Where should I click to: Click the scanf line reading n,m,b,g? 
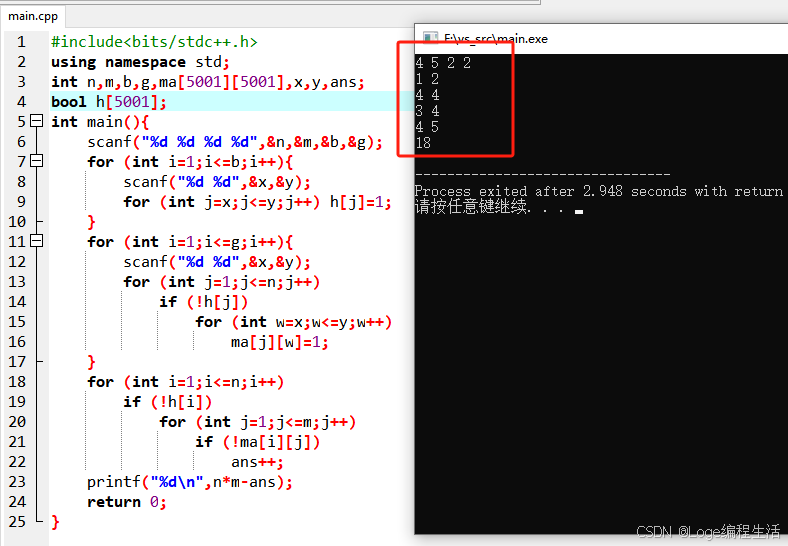(235, 142)
